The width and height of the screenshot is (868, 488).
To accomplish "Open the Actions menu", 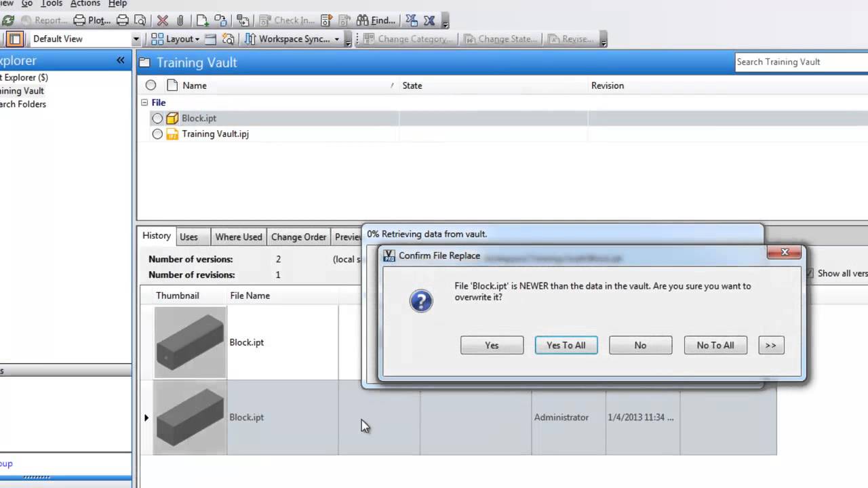I will [x=85, y=4].
